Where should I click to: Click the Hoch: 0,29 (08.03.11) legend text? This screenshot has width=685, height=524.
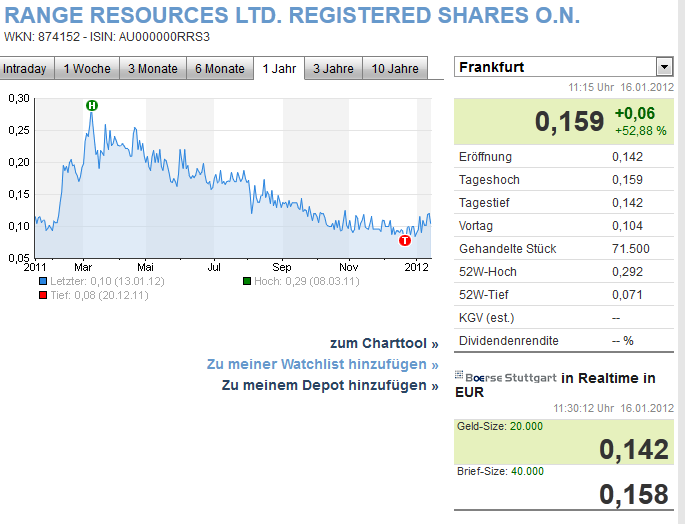coord(307,281)
